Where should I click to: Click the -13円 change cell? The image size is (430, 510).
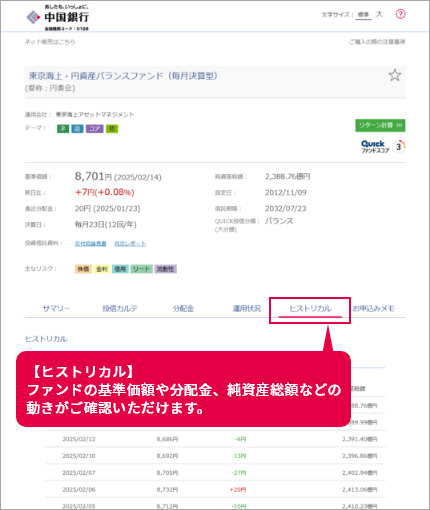(x=239, y=456)
